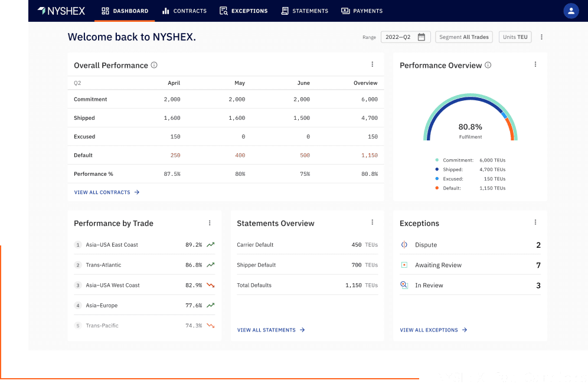This screenshot has height=387, width=588.
Task: Open the In Review exceptions row
Action: pos(471,285)
